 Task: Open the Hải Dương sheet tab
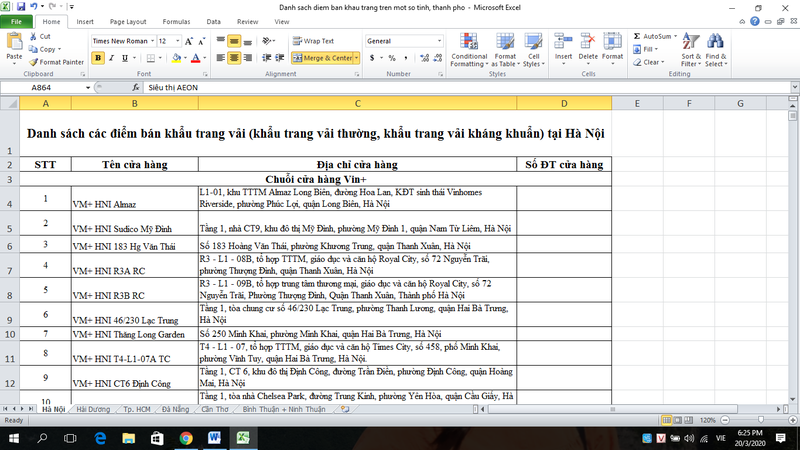pos(93,409)
